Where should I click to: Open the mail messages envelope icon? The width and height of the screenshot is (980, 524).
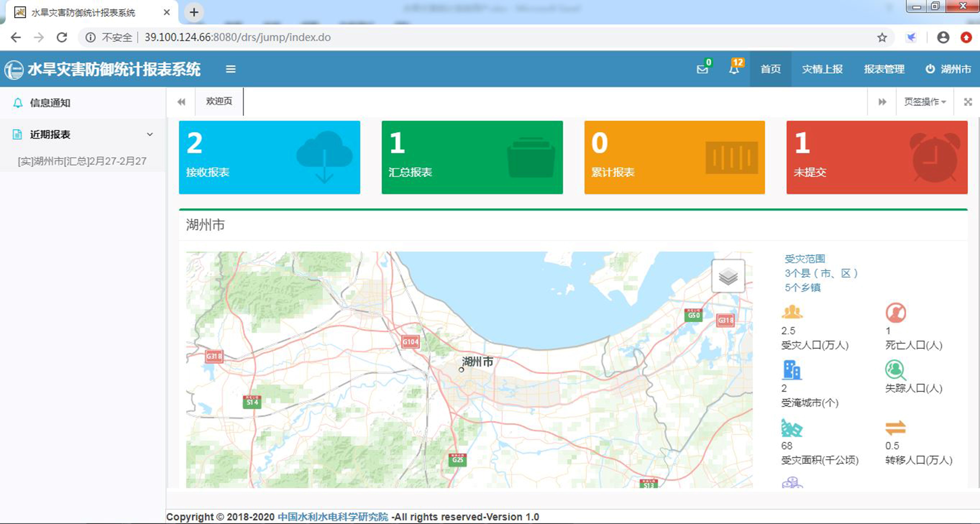[x=702, y=69]
